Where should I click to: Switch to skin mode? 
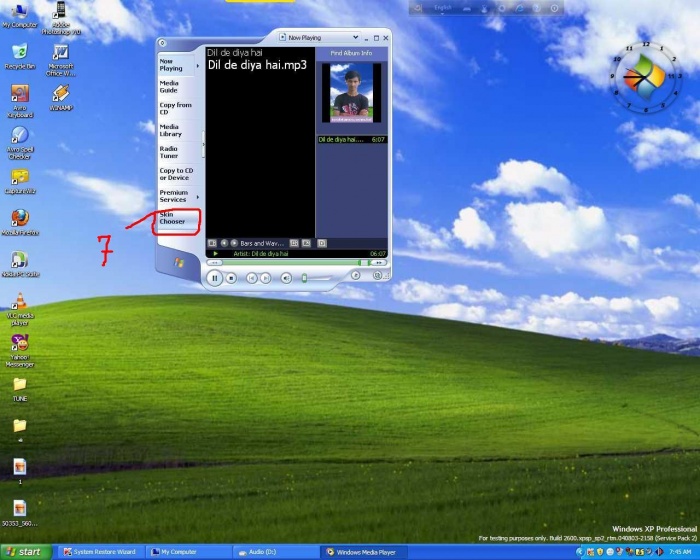point(377,276)
